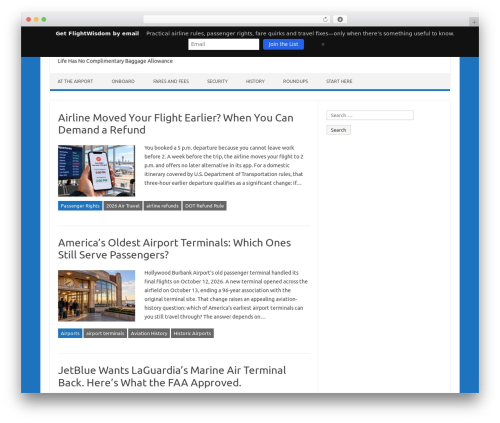Open article Airline Moved Your Flight Earlier
Screen dimensions: 500x423
(176, 124)
